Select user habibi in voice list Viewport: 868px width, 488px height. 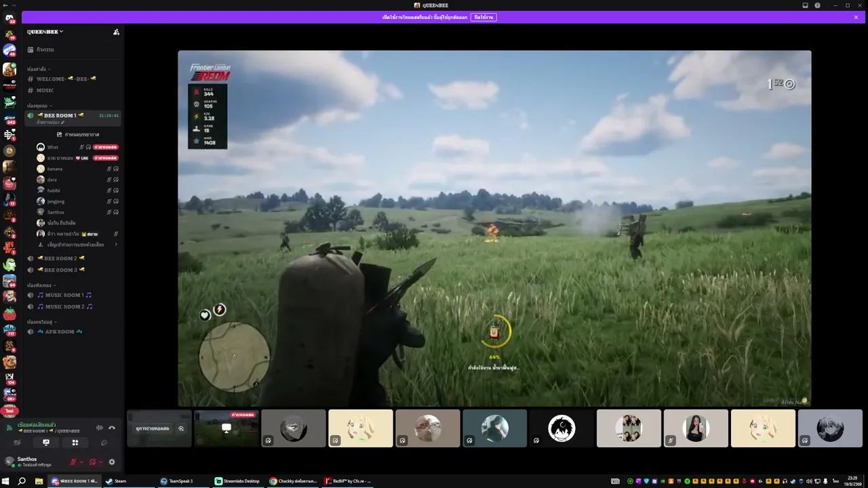54,190
